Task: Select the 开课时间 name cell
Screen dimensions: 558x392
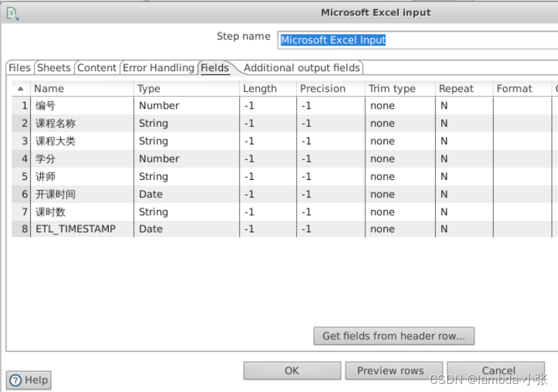Action: point(82,194)
